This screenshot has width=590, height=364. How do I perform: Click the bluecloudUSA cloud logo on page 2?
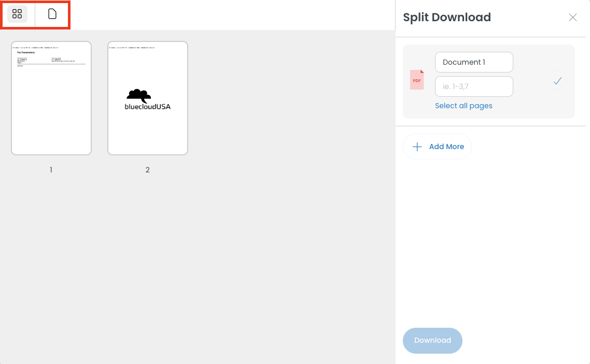point(138,95)
